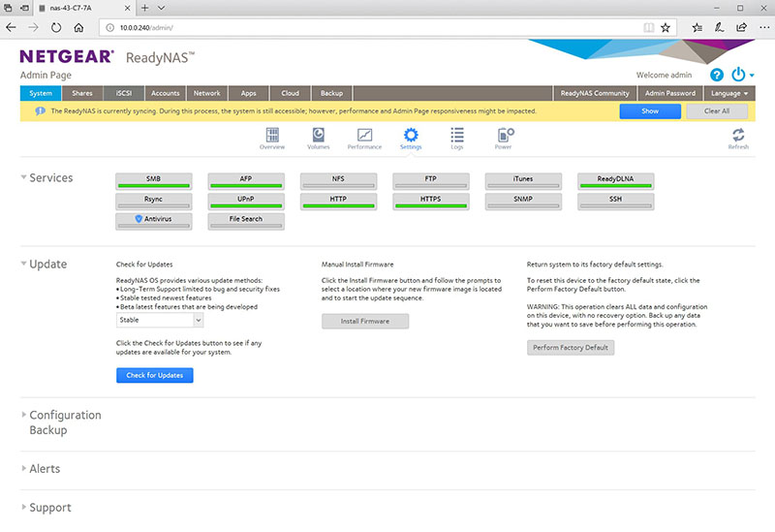
Task: Open the Volumes icon
Action: (x=318, y=138)
